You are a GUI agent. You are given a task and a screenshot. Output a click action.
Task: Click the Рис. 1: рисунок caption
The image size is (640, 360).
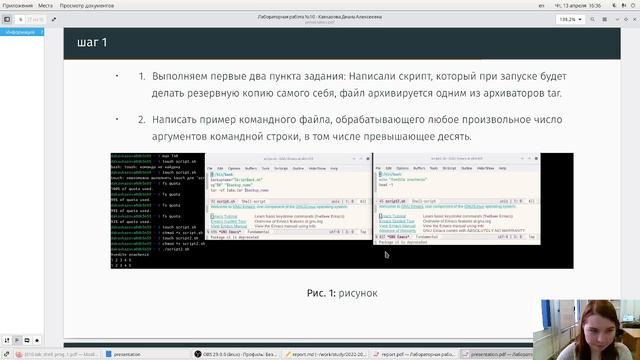[342, 293]
